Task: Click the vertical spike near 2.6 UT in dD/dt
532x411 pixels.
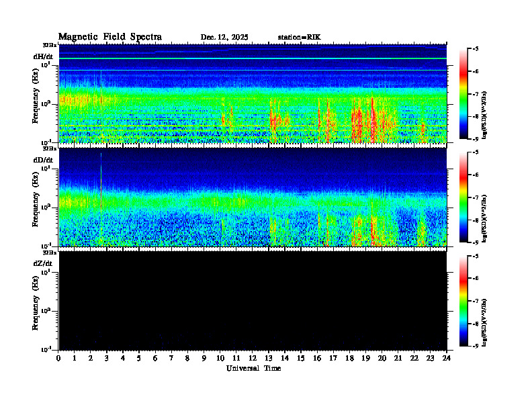Action: pos(101,183)
